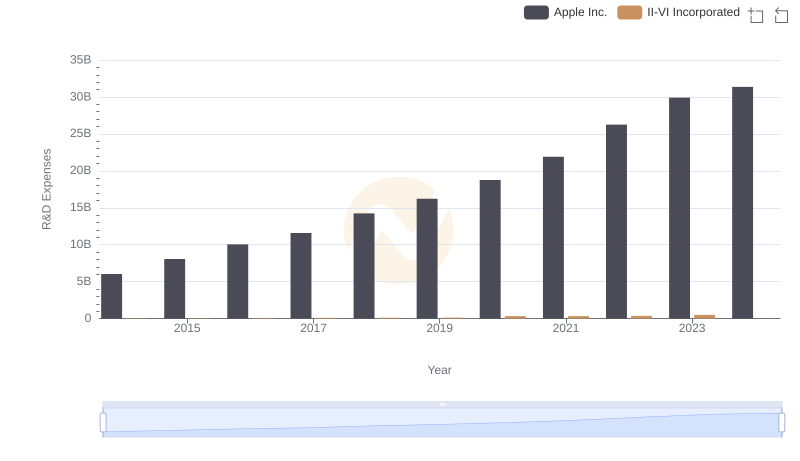
Task: Click the Apple bar for 2022
Action: click(x=616, y=222)
